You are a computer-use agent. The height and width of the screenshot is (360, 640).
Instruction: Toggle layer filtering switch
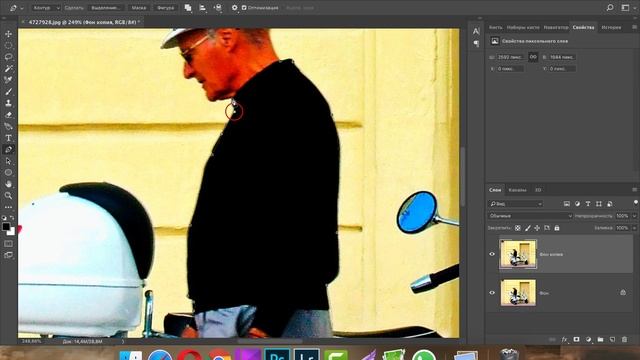(636, 202)
